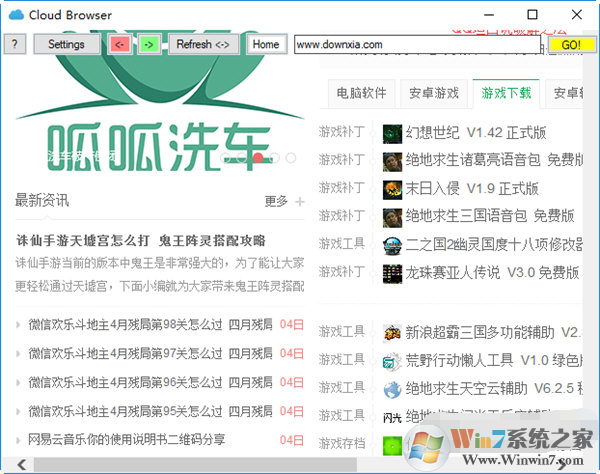600x474 pixels.
Task: Click the icon next to 龙珠赛亚人传说
Action: click(392, 274)
